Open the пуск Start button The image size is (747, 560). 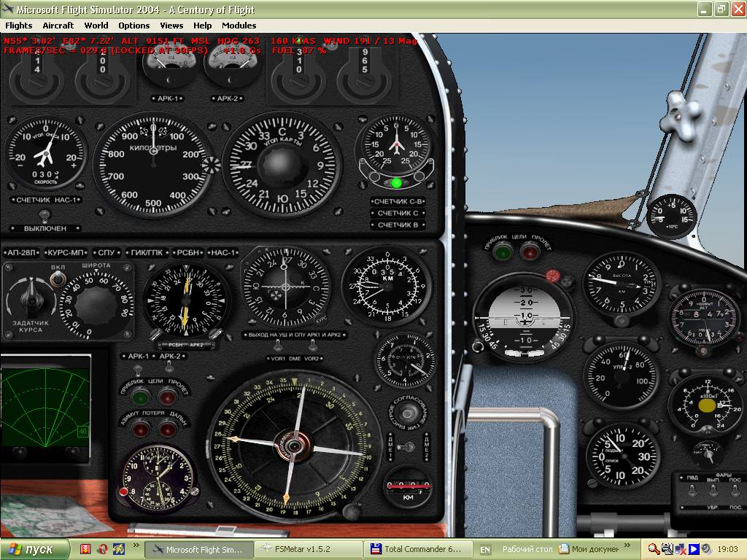tap(34, 550)
